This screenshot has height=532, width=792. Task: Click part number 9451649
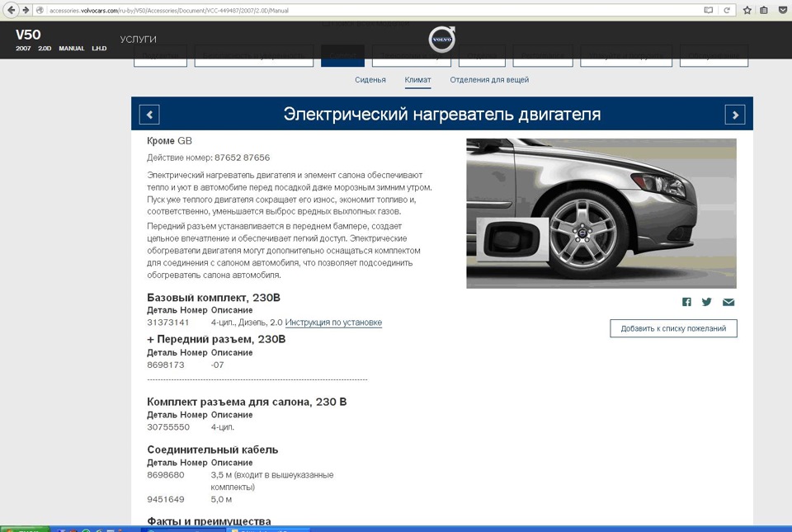166,500
